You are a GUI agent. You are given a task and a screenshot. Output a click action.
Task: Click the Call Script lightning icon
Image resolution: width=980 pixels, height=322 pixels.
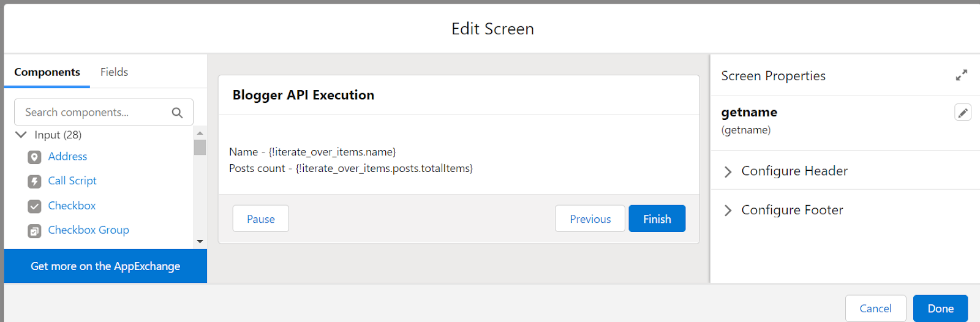[x=35, y=182]
